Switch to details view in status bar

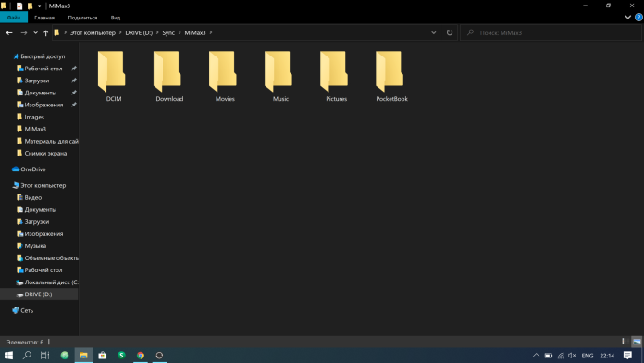pyautogui.click(x=623, y=342)
